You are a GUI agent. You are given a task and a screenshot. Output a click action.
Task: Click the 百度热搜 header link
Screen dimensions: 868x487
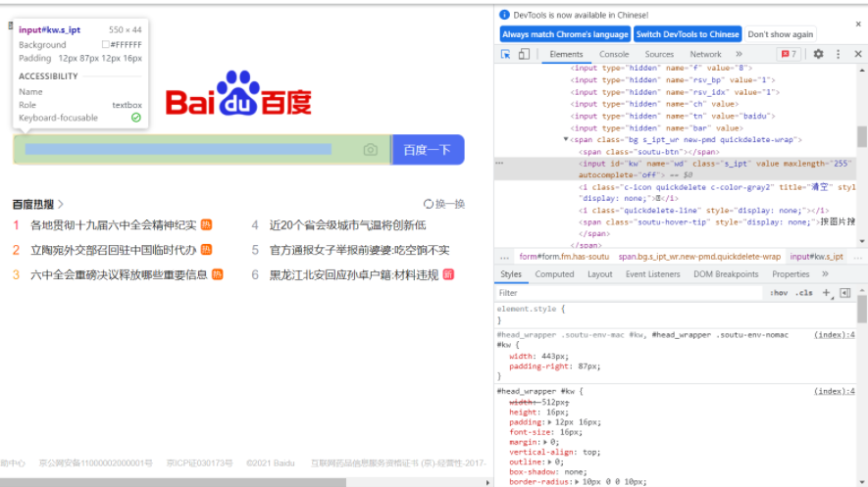point(37,205)
